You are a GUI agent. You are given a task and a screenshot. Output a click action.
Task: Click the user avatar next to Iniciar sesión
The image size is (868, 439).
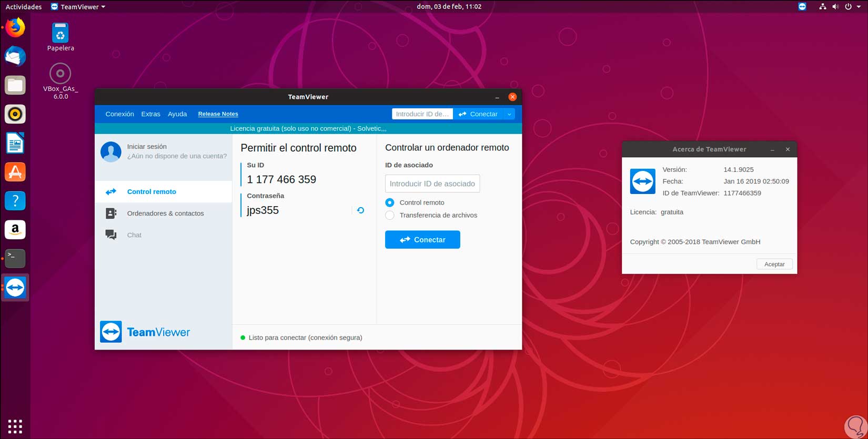111,151
